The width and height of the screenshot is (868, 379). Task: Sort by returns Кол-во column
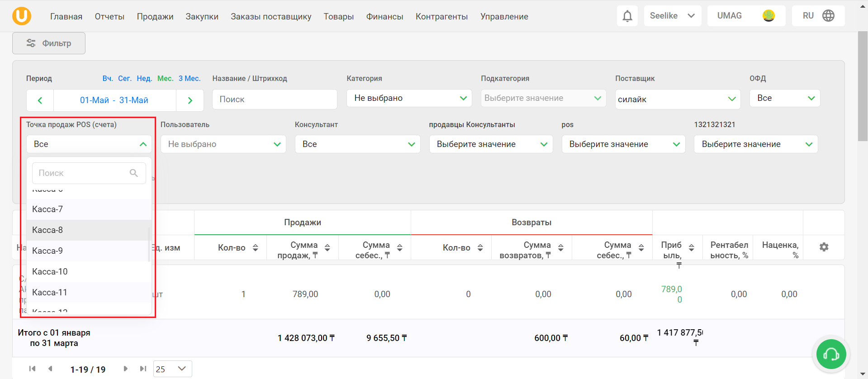[480, 248]
